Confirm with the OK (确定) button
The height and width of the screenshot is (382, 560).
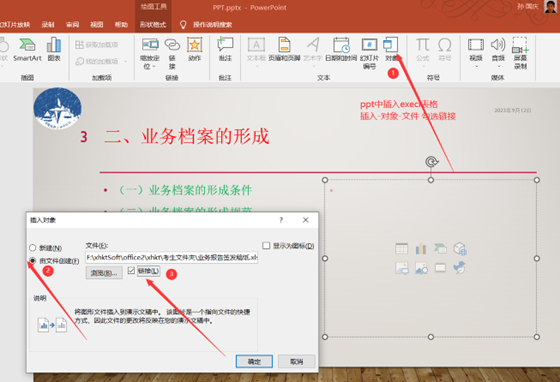click(254, 361)
